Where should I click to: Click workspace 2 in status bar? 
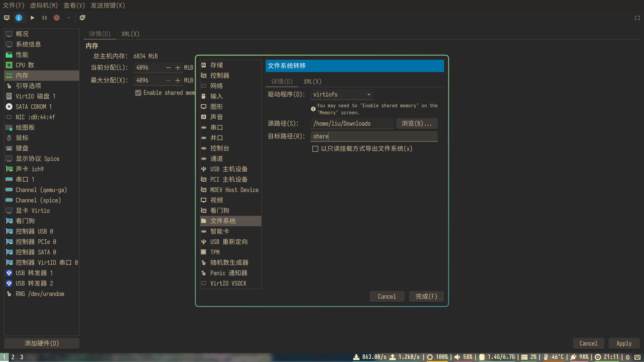pyautogui.click(x=13, y=357)
